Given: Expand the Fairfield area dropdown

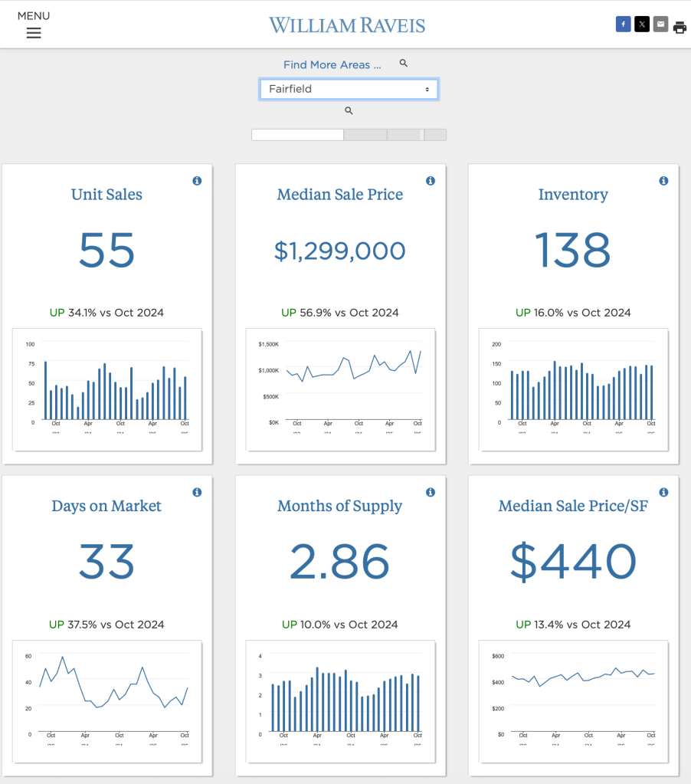Looking at the screenshot, I should (x=349, y=89).
